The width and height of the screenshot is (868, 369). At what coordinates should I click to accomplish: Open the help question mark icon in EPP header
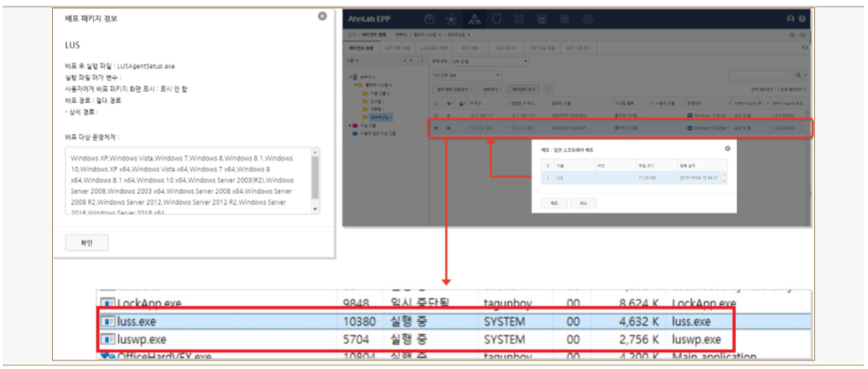[x=801, y=19]
